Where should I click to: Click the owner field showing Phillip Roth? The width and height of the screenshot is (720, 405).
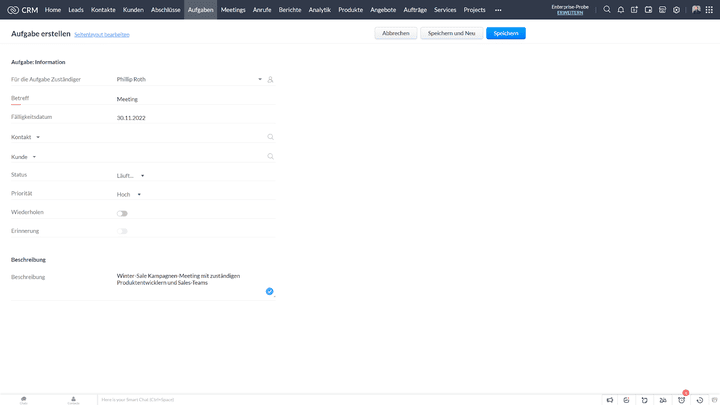tap(186, 79)
